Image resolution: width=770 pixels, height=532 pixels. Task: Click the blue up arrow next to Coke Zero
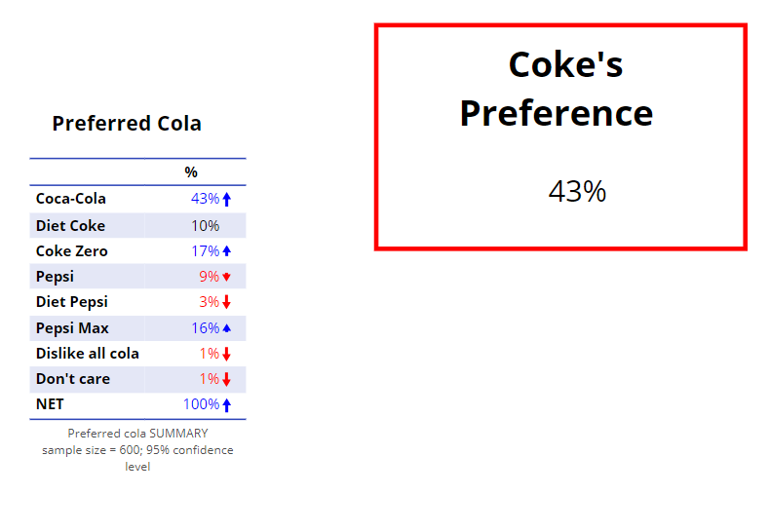pos(226,251)
